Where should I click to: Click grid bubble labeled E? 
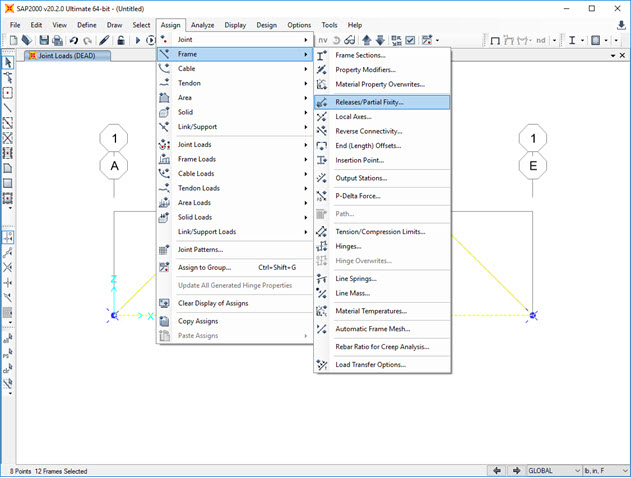(533, 165)
